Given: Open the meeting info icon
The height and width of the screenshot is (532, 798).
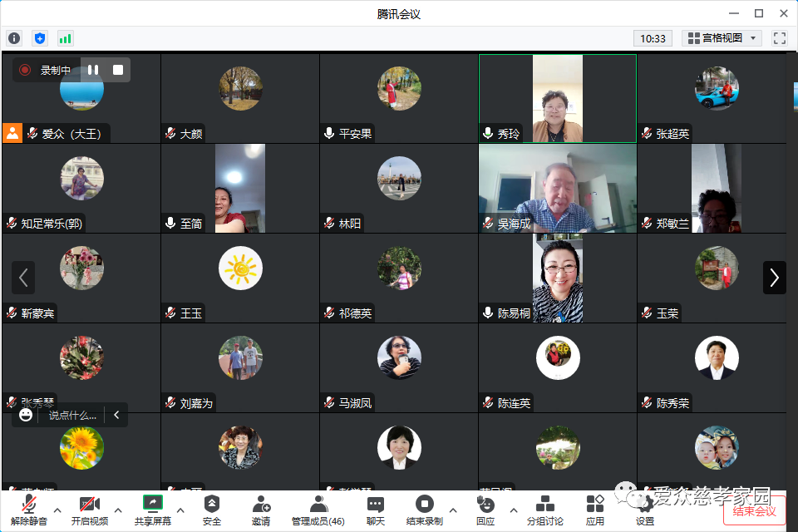Looking at the screenshot, I should (14, 38).
